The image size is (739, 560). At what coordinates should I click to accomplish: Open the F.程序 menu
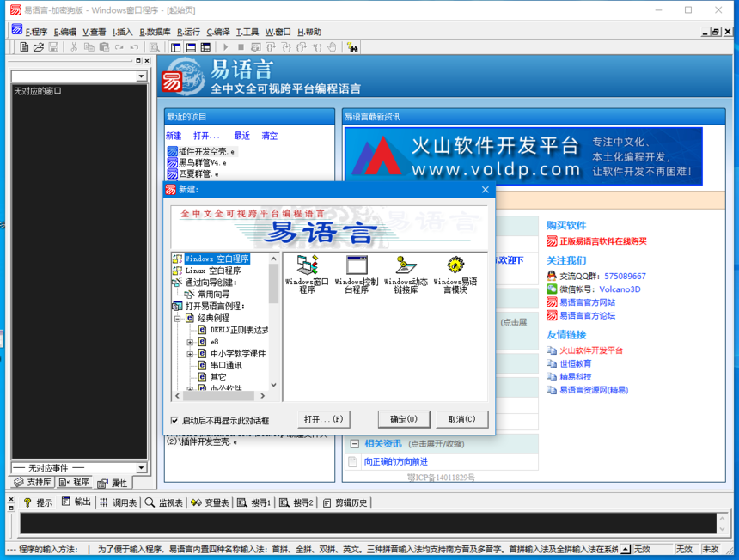pos(36,32)
